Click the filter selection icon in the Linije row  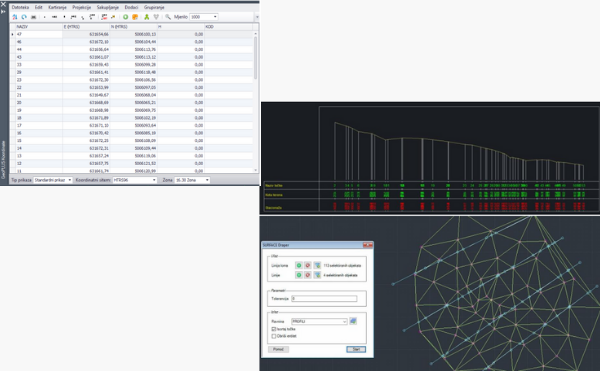317,275
